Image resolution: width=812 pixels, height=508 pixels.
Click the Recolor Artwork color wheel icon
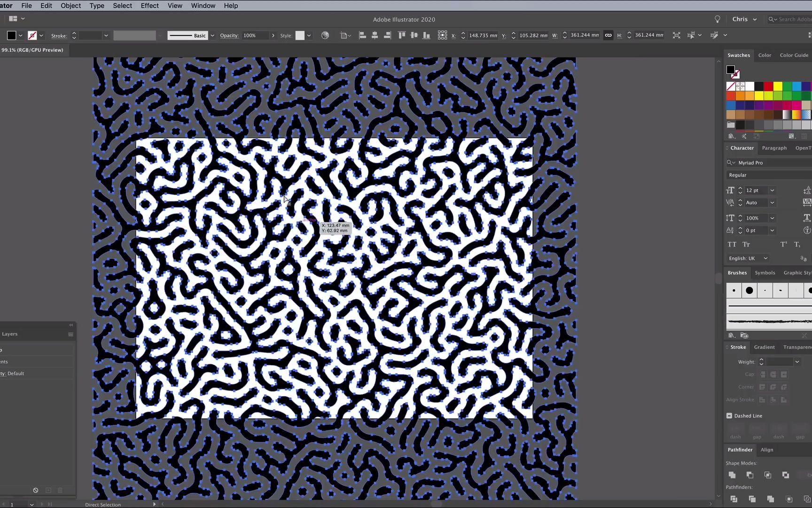325,35
